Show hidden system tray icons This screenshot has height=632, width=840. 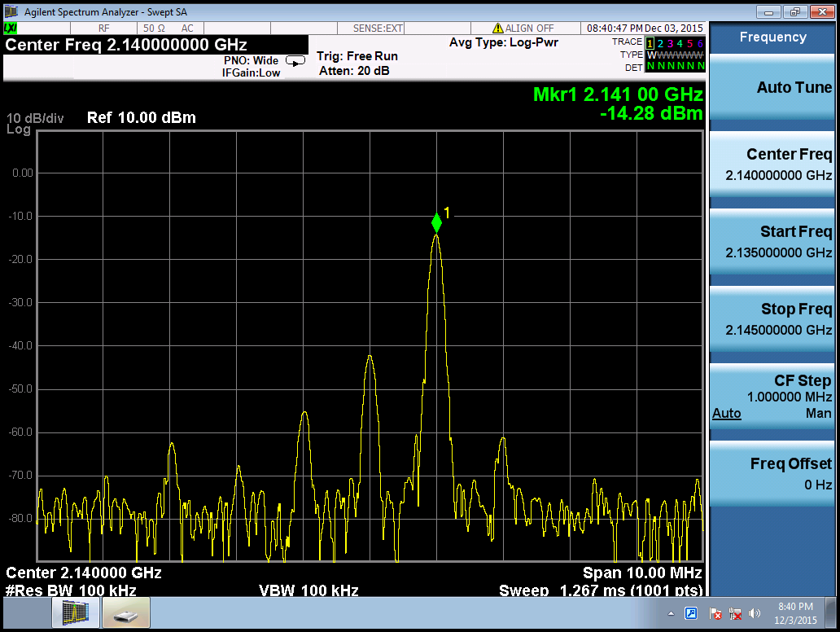[672, 613]
